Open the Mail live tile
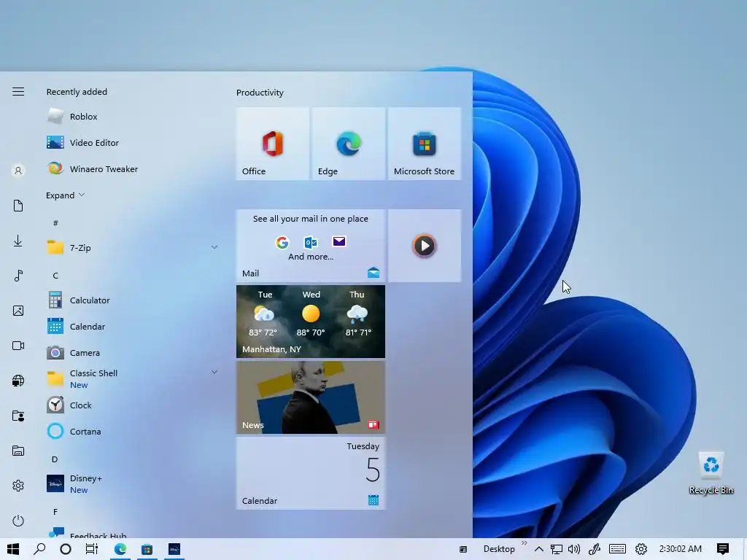The width and height of the screenshot is (747, 560). [311, 246]
